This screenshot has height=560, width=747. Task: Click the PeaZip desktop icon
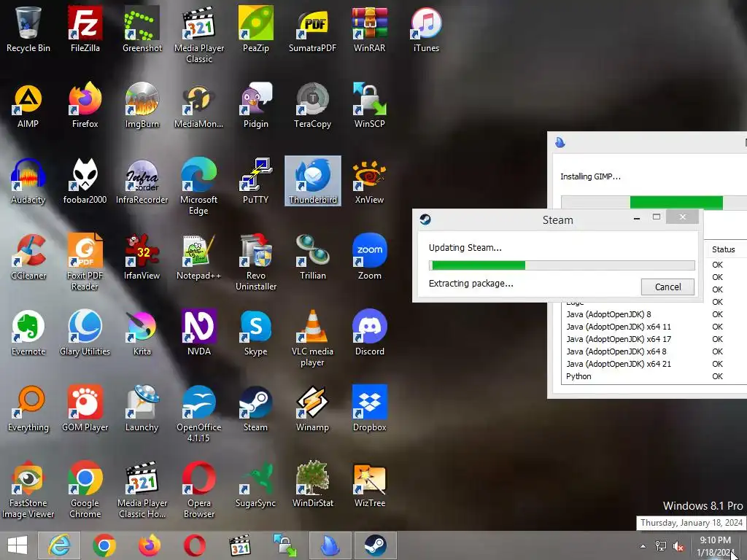(x=256, y=30)
